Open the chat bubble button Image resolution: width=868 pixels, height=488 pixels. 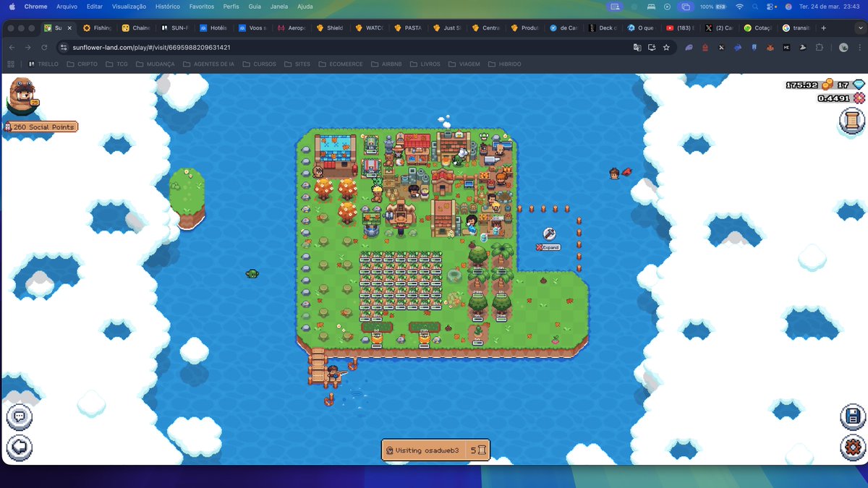20,418
